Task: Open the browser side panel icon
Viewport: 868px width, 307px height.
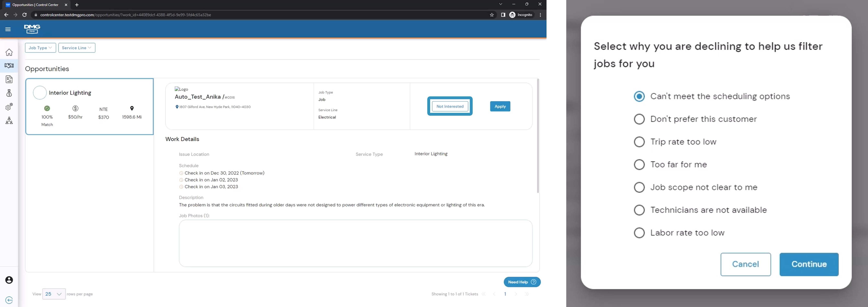Action: click(x=503, y=15)
